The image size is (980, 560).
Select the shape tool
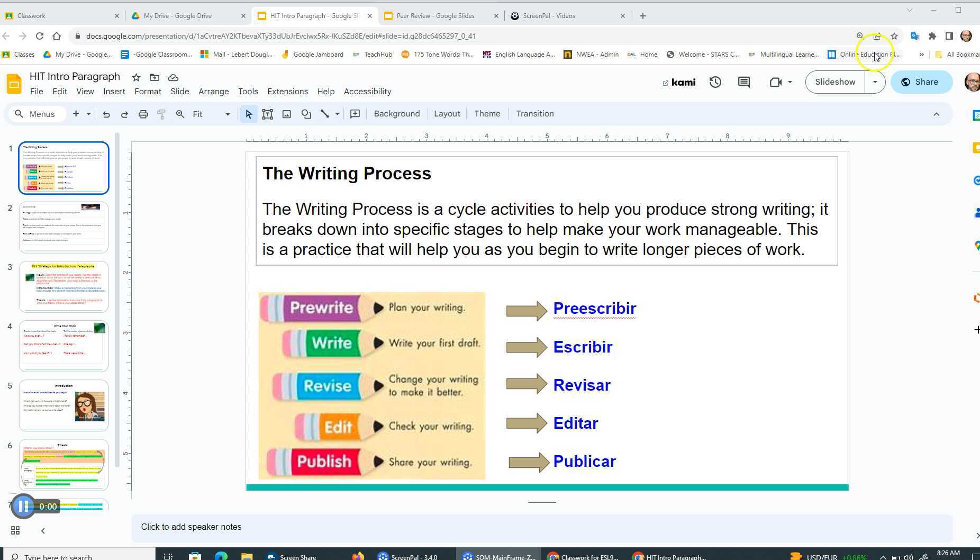click(306, 114)
